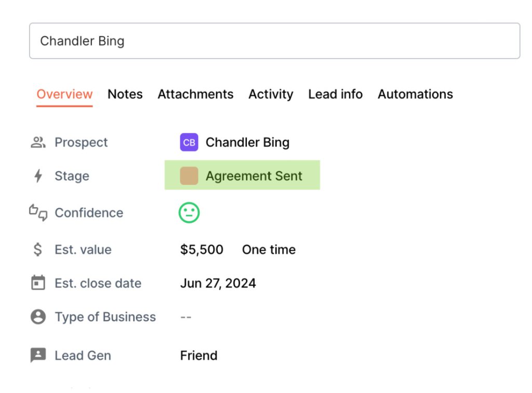532x393 pixels.
Task: Click the Est. value dollar sign icon
Action: tap(38, 250)
